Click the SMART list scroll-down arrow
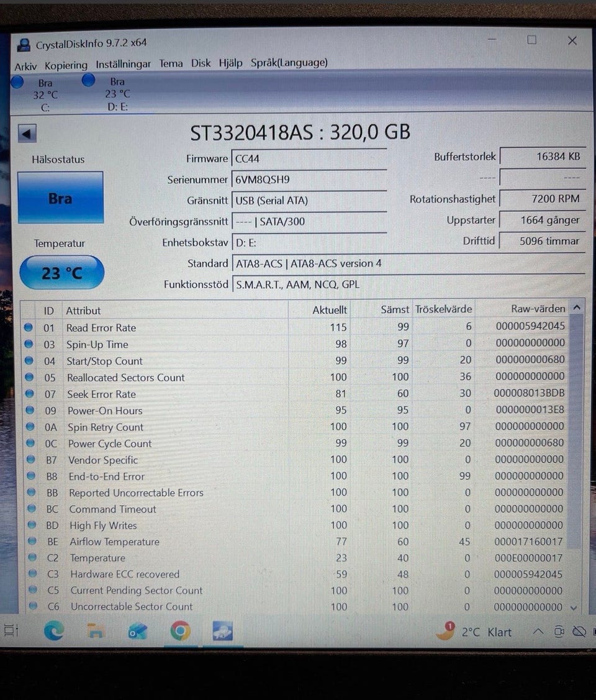Screen dimensions: 596x700 pos(574,607)
